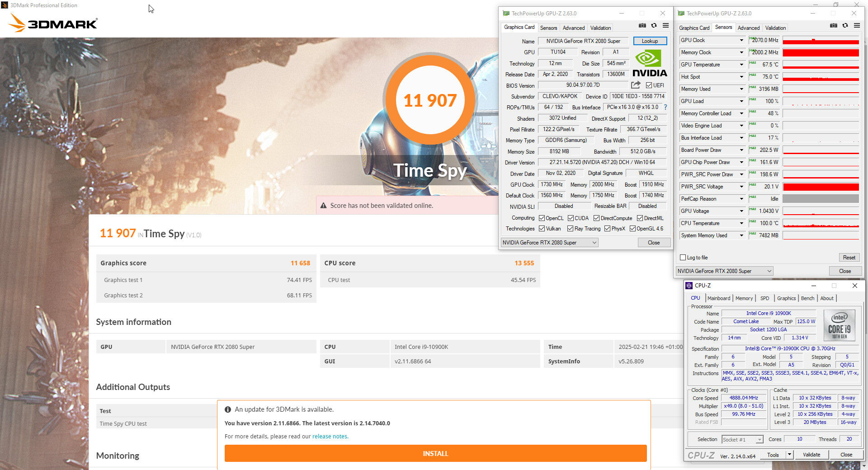Screen dimensions: 868x470
Task: Click GPU-Z Sensors window title icon
Action: click(x=681, y=14)
